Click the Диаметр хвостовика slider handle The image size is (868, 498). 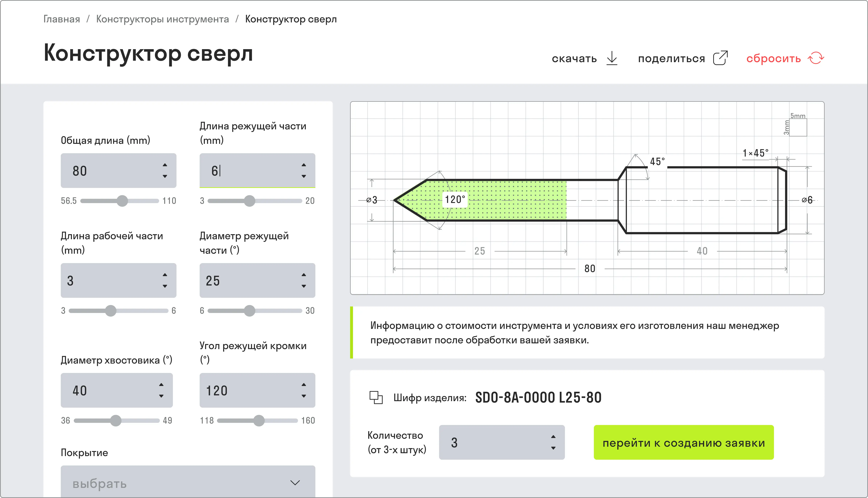pos(116,420)
